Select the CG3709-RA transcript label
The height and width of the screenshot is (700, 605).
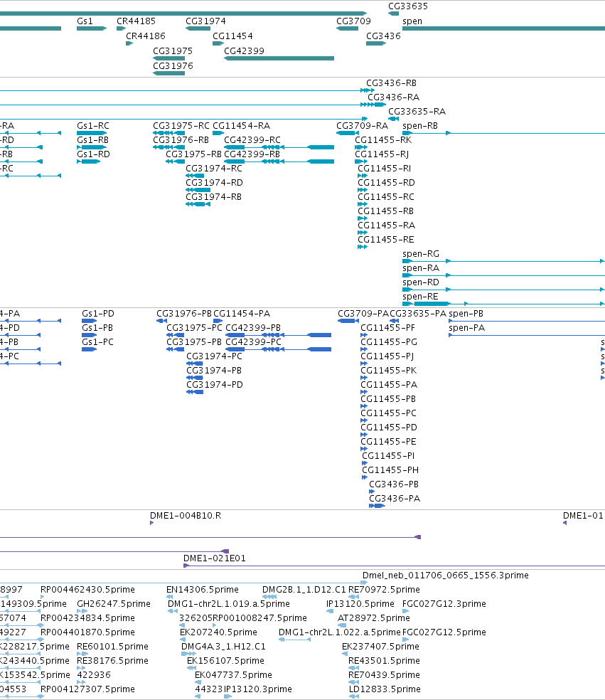363,126
